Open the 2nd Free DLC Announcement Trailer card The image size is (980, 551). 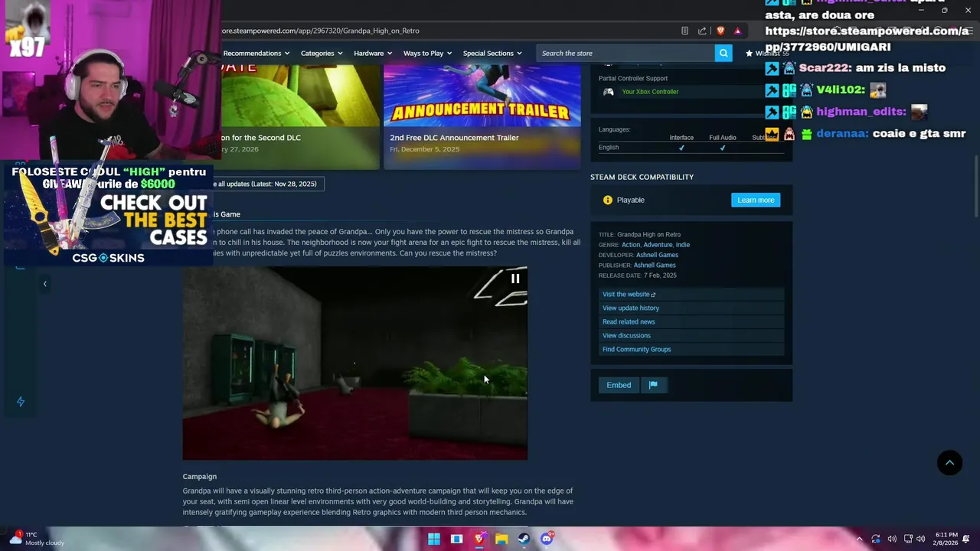pos(482,116)
